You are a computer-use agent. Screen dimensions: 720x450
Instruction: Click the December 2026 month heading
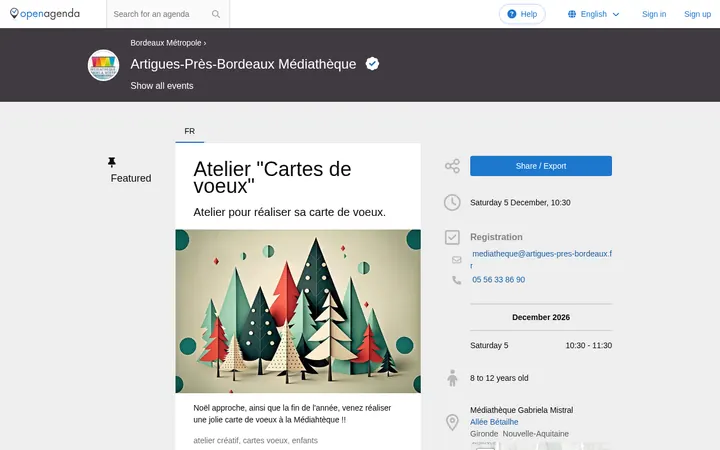[x=541, y=317]
